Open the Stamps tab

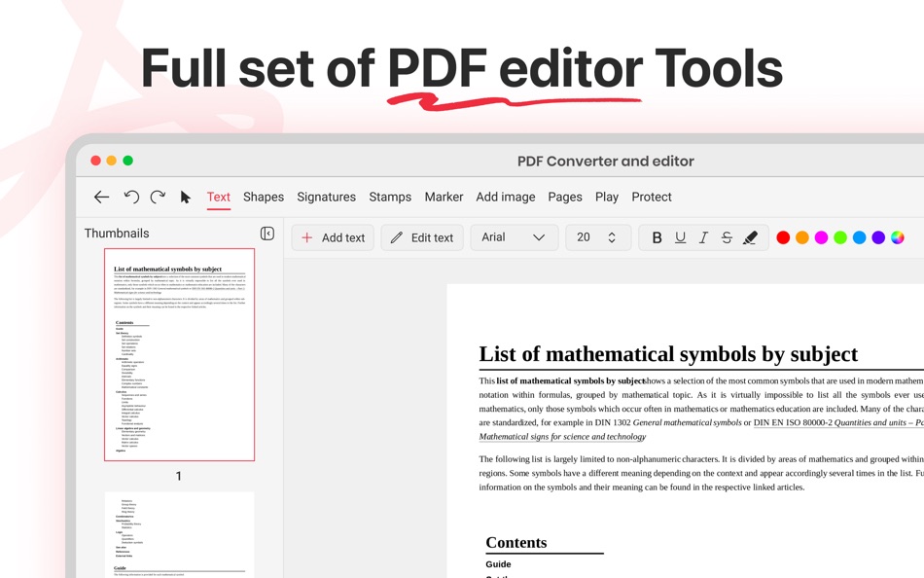pos(390,197)
